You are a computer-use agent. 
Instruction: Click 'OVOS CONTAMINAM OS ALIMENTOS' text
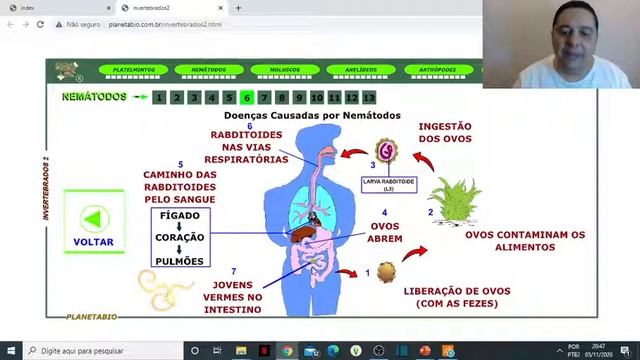tap(525, 241)
